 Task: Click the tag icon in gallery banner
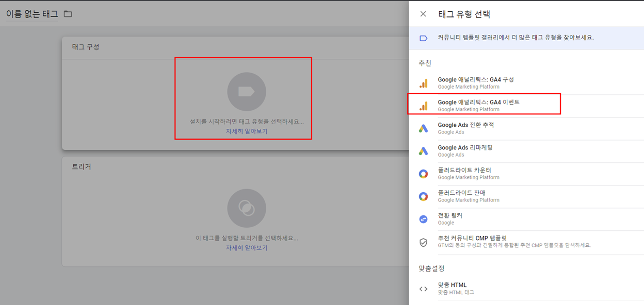(423, 38)
